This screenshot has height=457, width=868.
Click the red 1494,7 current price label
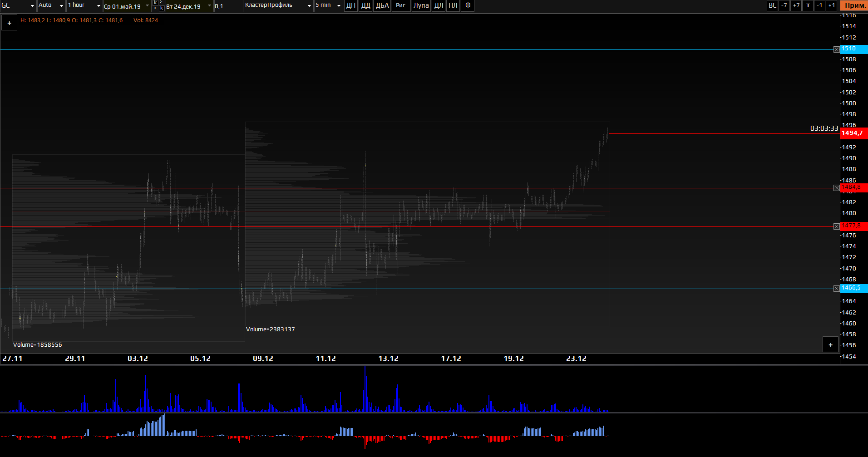tap(853, 133)
